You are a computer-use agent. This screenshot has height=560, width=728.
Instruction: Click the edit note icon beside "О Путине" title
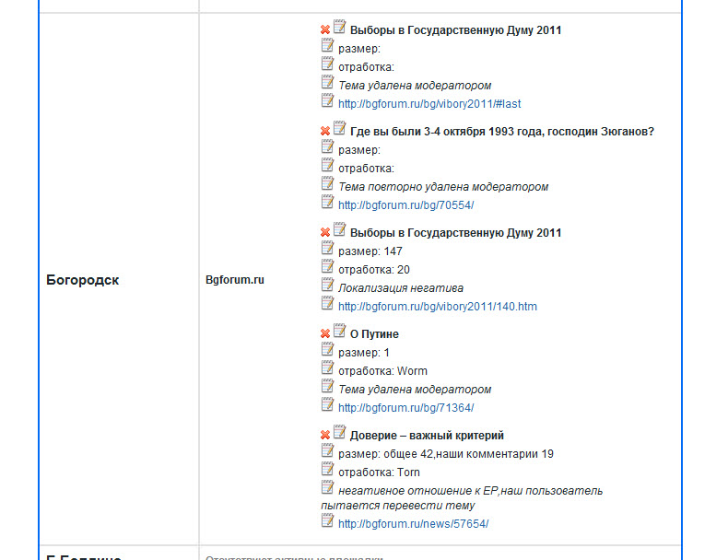[339, 332]
